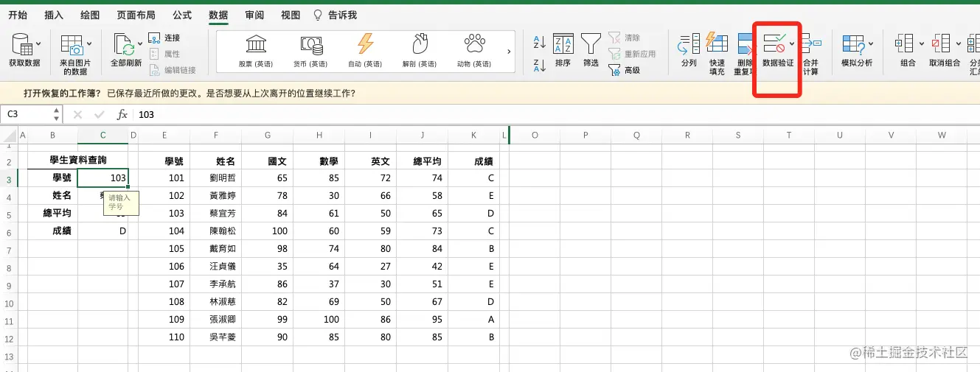The width and height of the screenshot is (980, 372).
Task: Expand the 模拟分析 dropdown arrow
Action: click(872, 44)
